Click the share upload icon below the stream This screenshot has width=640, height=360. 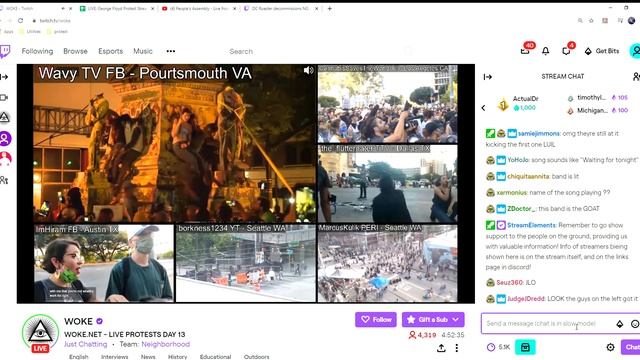point(441,348)
